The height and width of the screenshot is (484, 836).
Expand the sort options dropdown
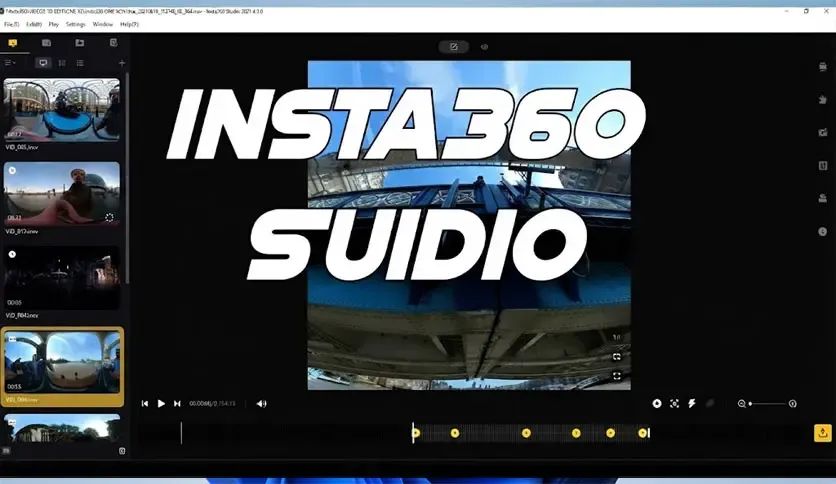click(10, 63)
